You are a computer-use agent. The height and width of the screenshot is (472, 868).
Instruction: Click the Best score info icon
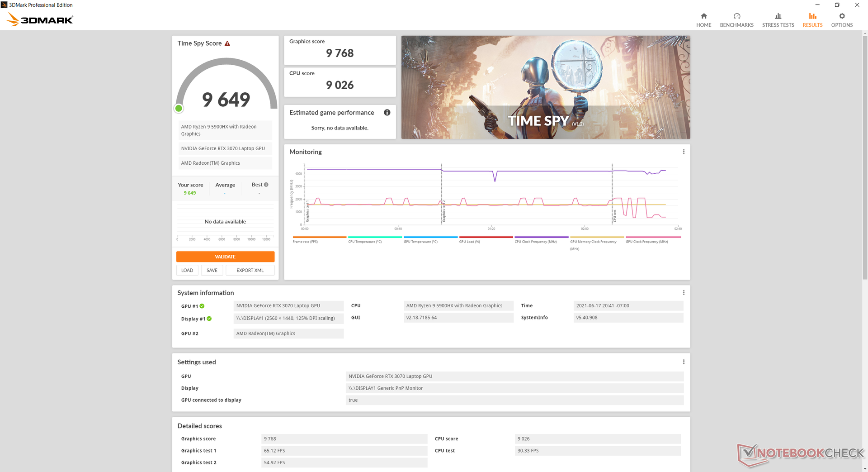point(266,185)
